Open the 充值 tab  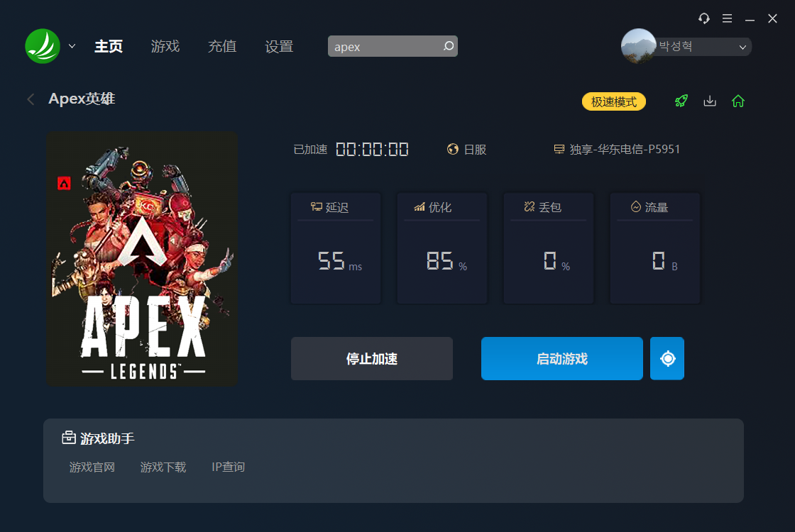pyautogui.click(x=222, y=47)
